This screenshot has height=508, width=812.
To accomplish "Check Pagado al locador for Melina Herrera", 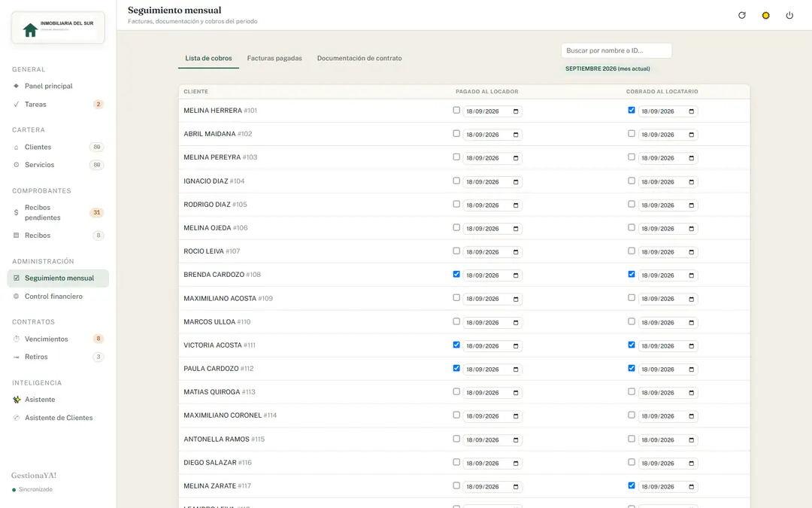I will [456, 110].
